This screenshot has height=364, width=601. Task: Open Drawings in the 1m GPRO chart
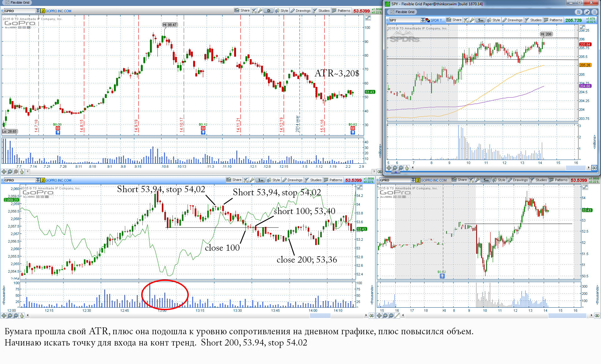(x=292, y=180)
